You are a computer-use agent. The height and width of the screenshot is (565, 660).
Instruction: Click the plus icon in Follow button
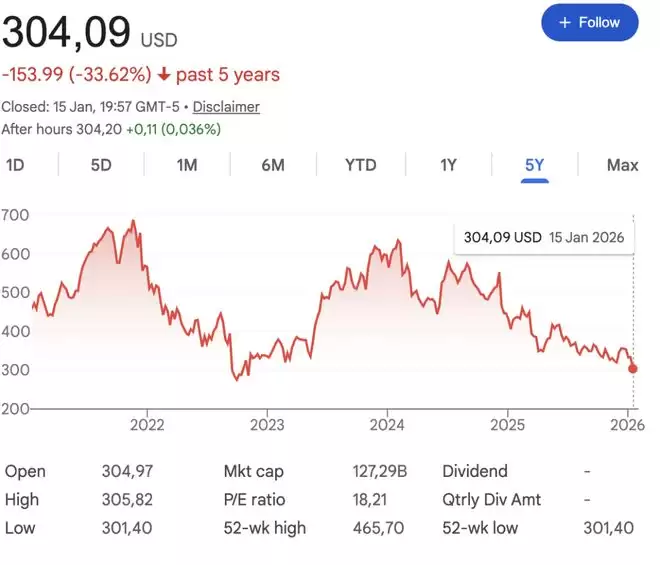pos(564,22)
